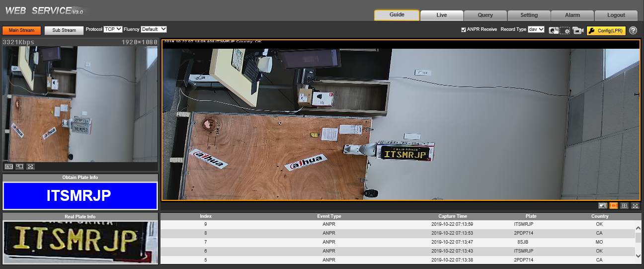Start recording with the camcorder icon
The image size is (644, 269).
point(577,30)
